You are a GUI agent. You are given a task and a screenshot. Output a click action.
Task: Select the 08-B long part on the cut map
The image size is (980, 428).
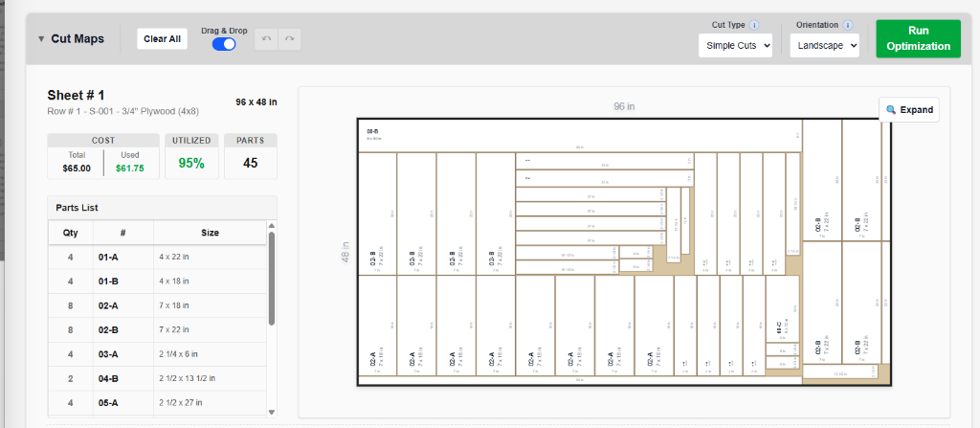click(x=579, y=136)
